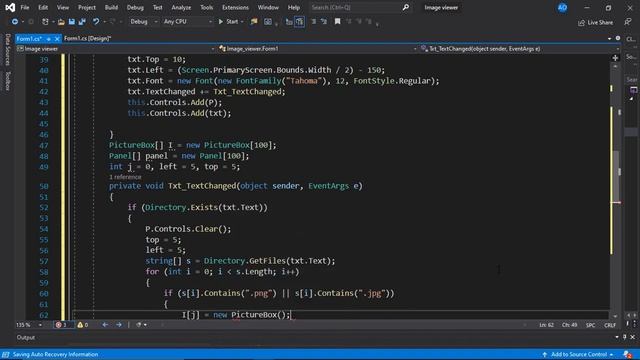Close the Form1.cs tab
This screenshot has height=360, width=640.
pyautogui.click(x=57, y=39)
